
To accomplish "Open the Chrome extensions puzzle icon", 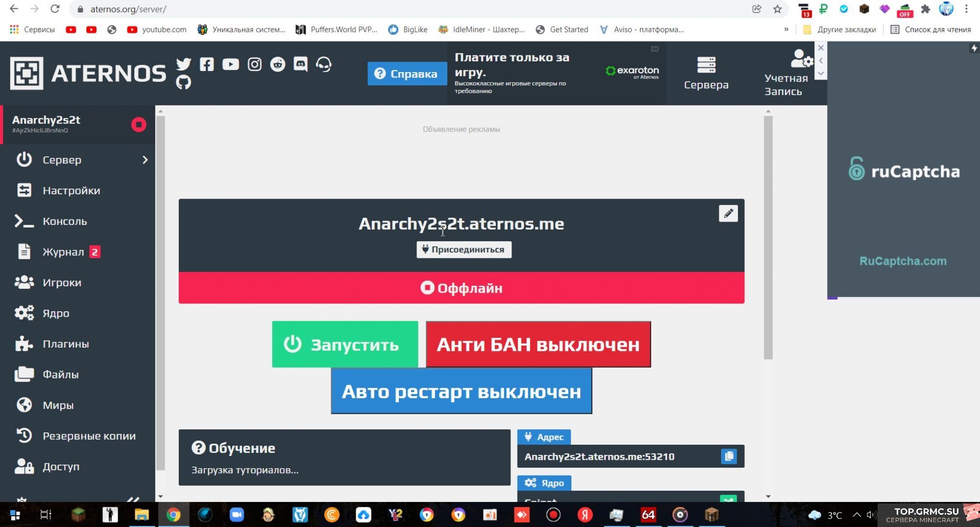I will point(926,9).
